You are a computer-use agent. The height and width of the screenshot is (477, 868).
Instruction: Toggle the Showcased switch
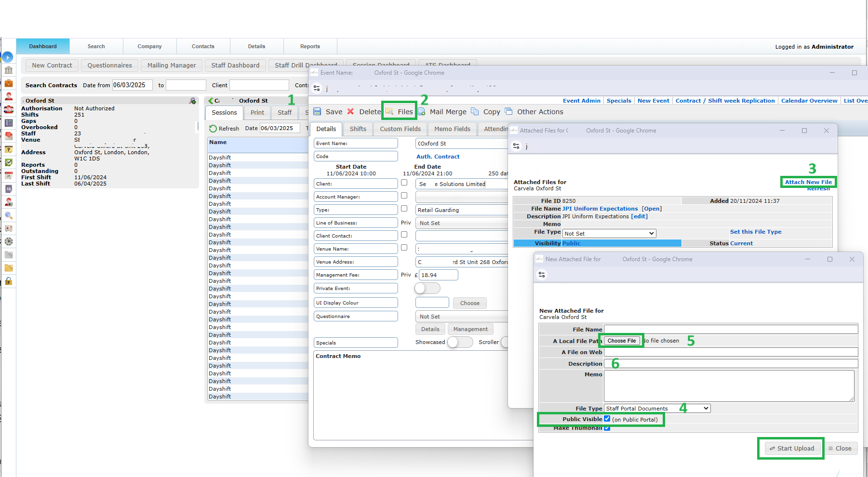pos(460,342)
